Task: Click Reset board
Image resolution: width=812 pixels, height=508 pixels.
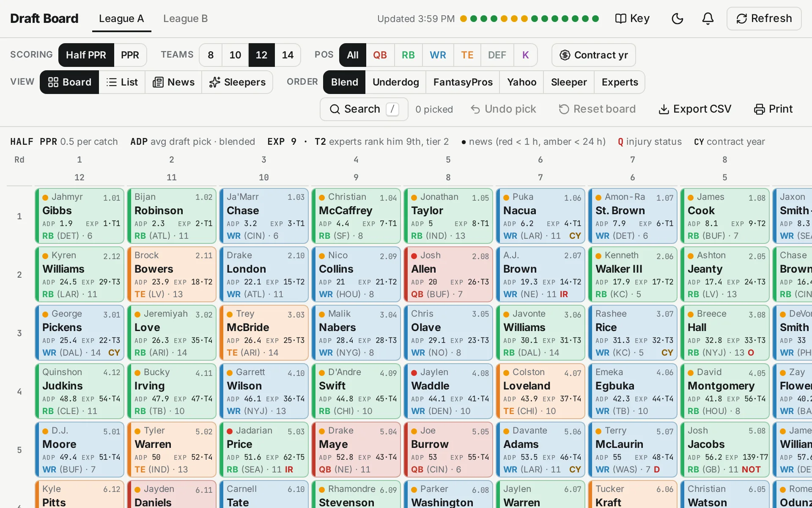Action: click(597, 109)
